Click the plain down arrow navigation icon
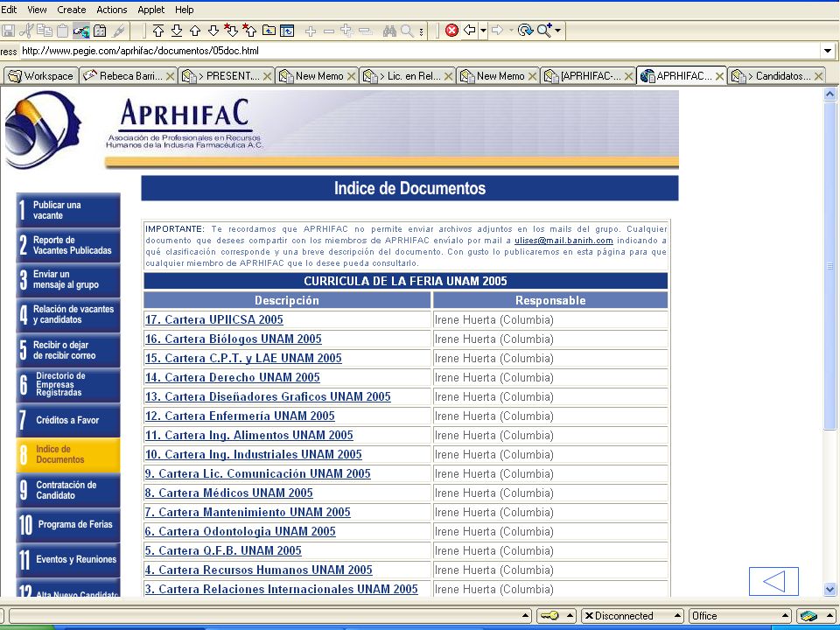Viewport: 840px width, 630px height. [x=213, y=31]
